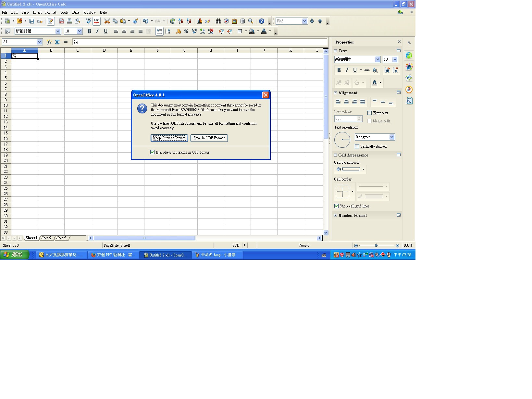Click the Keep Current Format button
This screenshot has width=532, height=399.
click(169, 138)
